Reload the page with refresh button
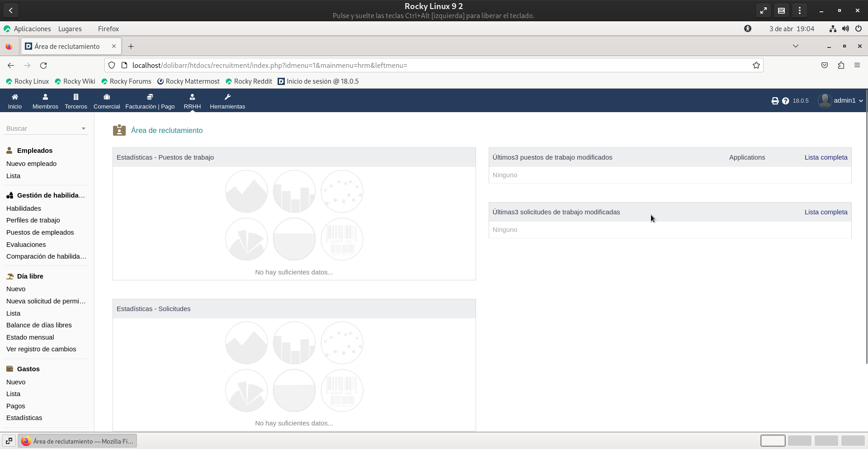Screen dimensions: 868x449 (x=43, y=66)
